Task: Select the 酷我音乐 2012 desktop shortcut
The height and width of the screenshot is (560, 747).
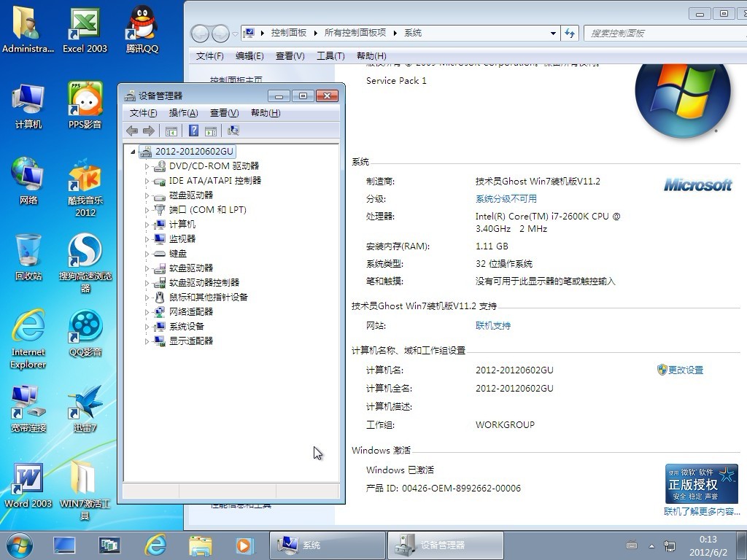Action: coord(85,187)
